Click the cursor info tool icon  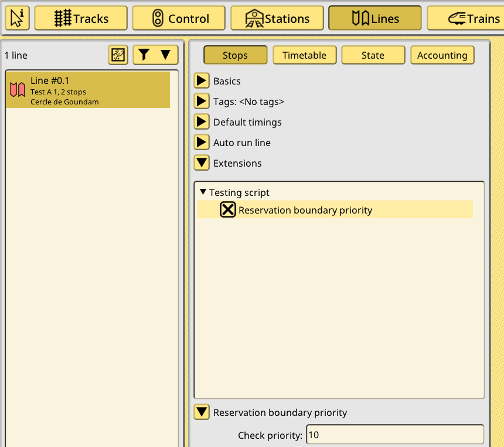(x=18, y=18)
